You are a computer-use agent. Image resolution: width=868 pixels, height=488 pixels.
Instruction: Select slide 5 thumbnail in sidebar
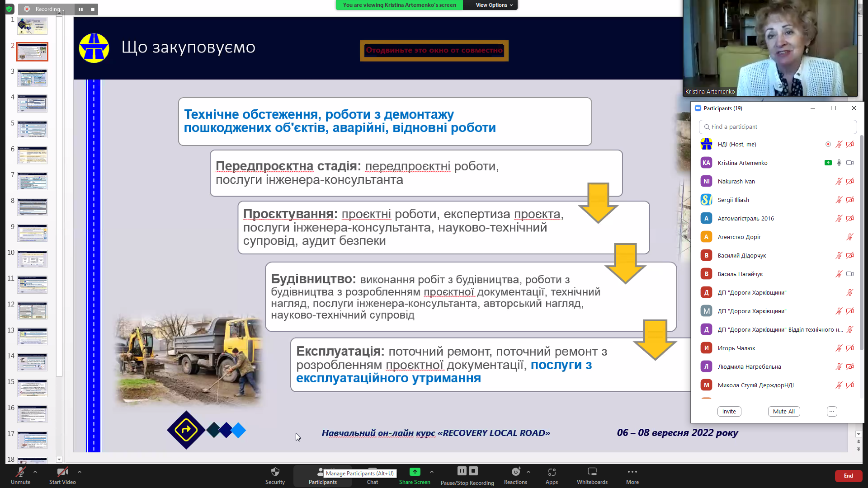tap(32, 129)
